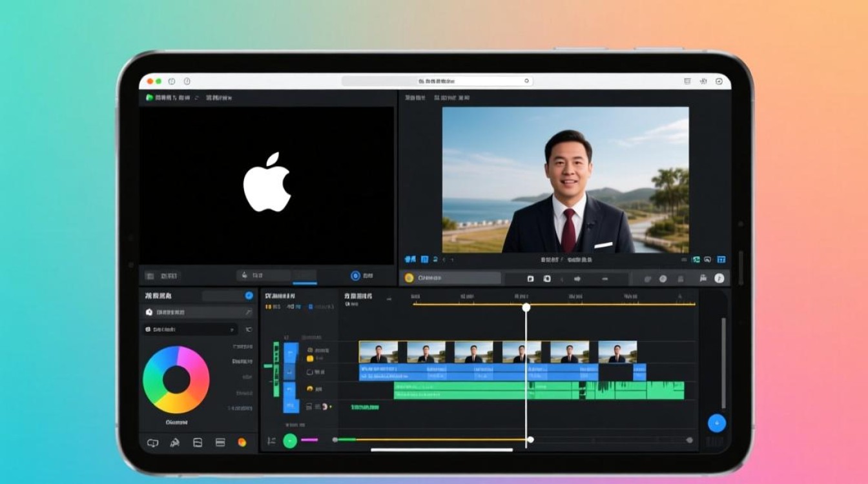Click the green audio waveform track in the timeline
Image resolution: width=868 pixels, height=484 pixels.
539,390
